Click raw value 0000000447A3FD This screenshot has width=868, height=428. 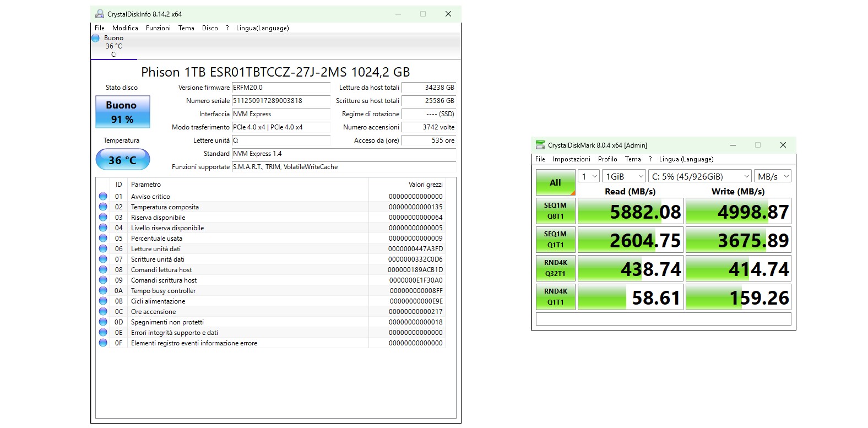(415, 249)
